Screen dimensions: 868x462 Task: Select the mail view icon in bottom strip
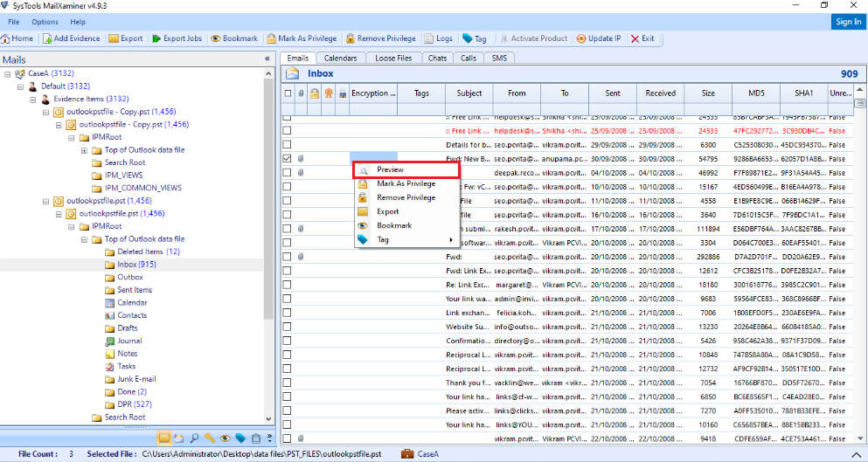(163, 438)
